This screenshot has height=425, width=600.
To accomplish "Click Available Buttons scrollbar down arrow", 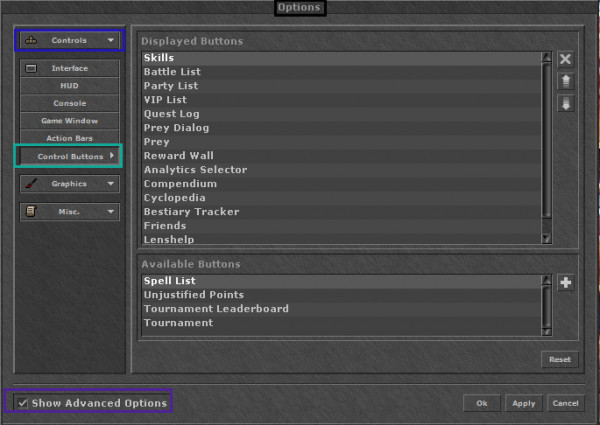I will 546,331.
